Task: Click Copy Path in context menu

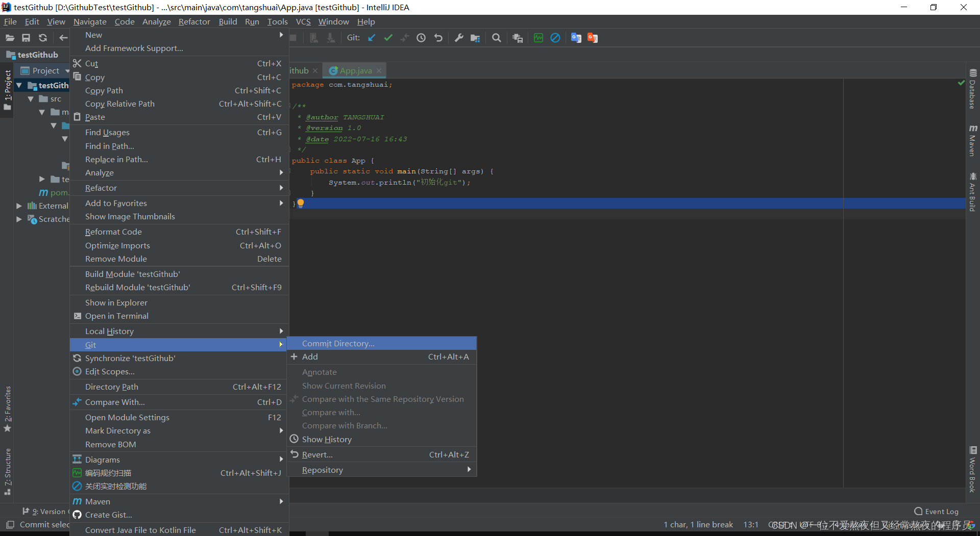Action: point(179,91)
